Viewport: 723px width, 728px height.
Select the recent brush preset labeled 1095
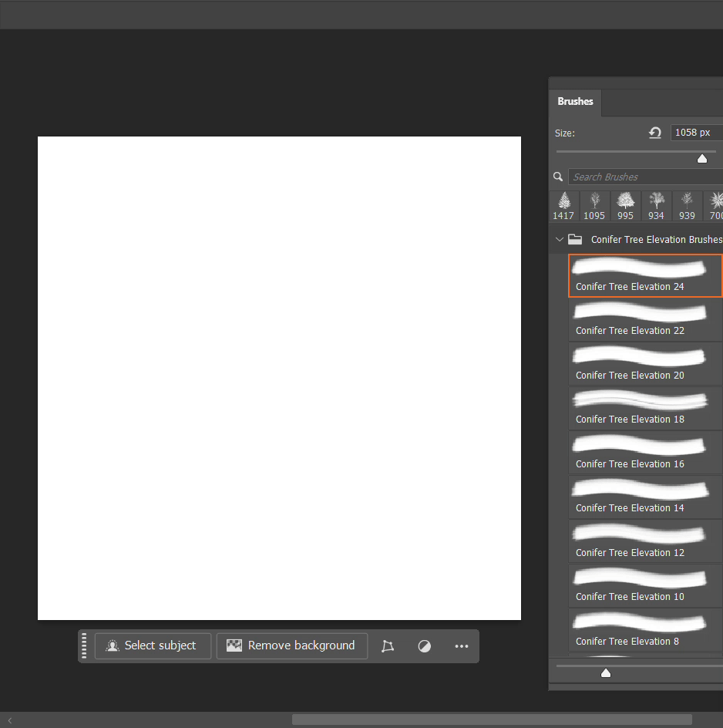point(594,206)
